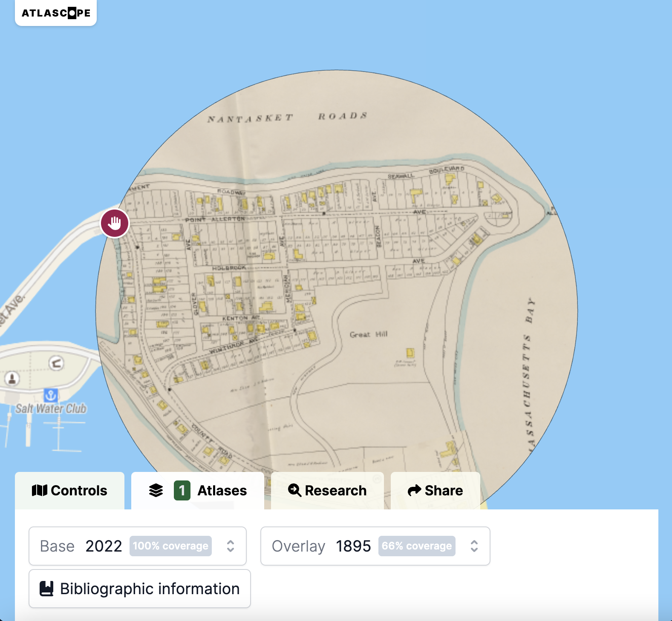Viewport: 672px width, 621px height.
Task: Click the 66% coverage badge
Action: (416, 546)
